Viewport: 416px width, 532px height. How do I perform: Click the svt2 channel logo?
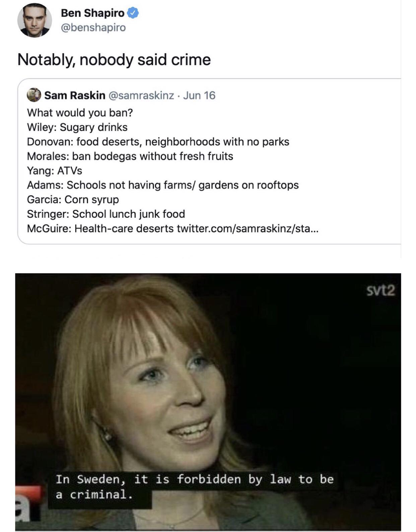[380, 290]
